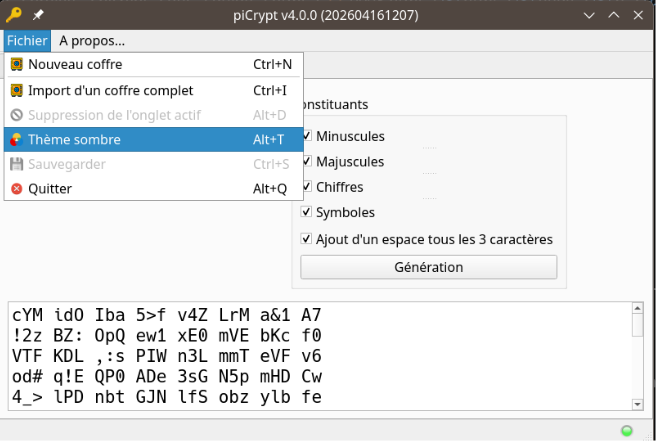Click the scrollbar thumb of the password area
Image resolution: width=656 pixels, height=441 pixels.
[x=637, y=325]
